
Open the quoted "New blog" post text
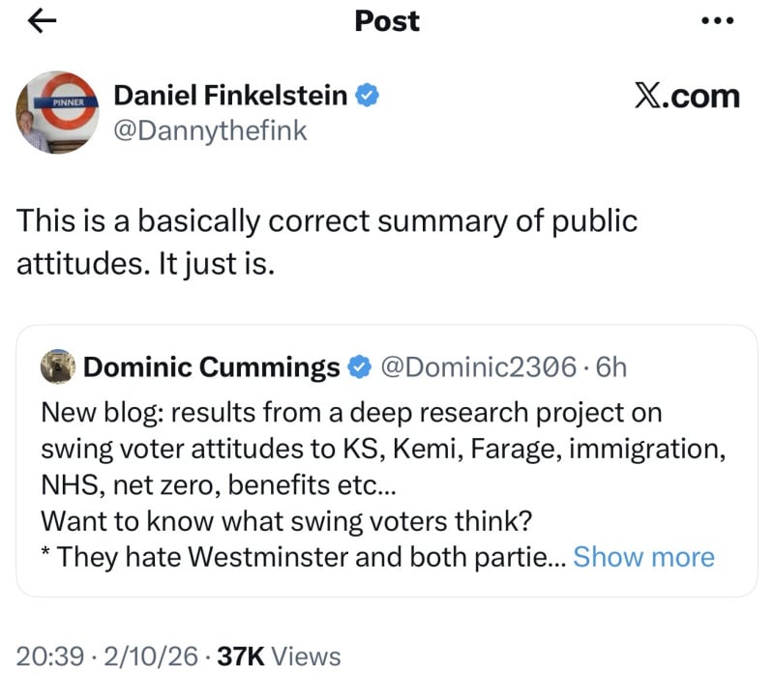click(x=350, y=413)
